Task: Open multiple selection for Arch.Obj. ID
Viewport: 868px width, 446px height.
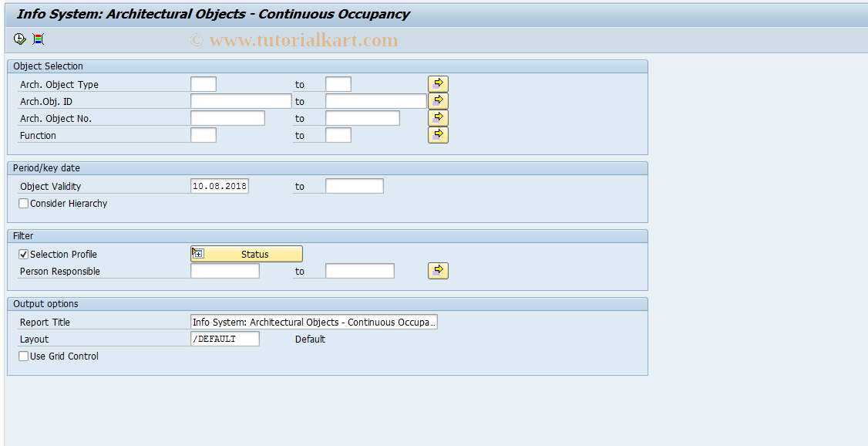Action: [x=438, y=101]
